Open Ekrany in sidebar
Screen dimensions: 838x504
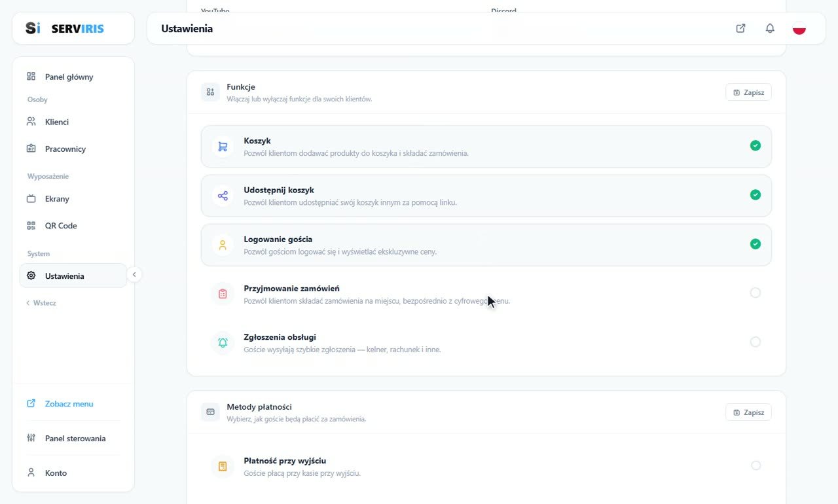(x=73, y=199)
